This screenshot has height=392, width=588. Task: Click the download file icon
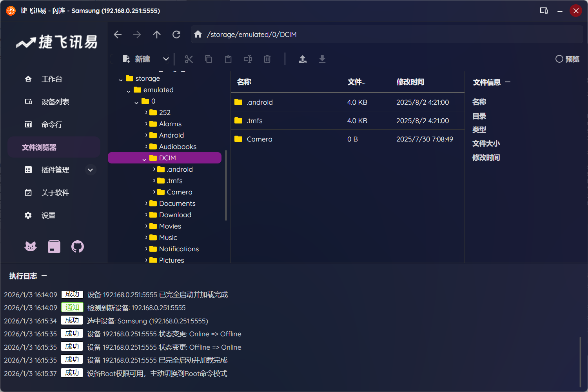pyautogui.click(x=322, y=59)
